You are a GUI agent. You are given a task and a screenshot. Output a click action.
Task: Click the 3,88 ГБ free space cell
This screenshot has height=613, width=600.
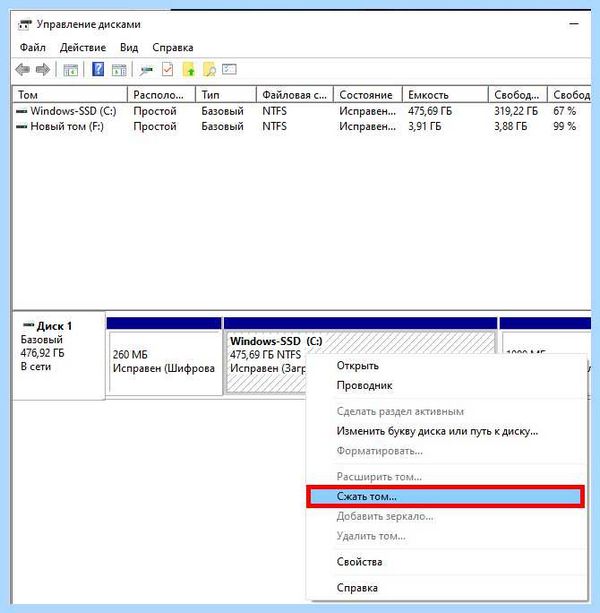(510, 126)
